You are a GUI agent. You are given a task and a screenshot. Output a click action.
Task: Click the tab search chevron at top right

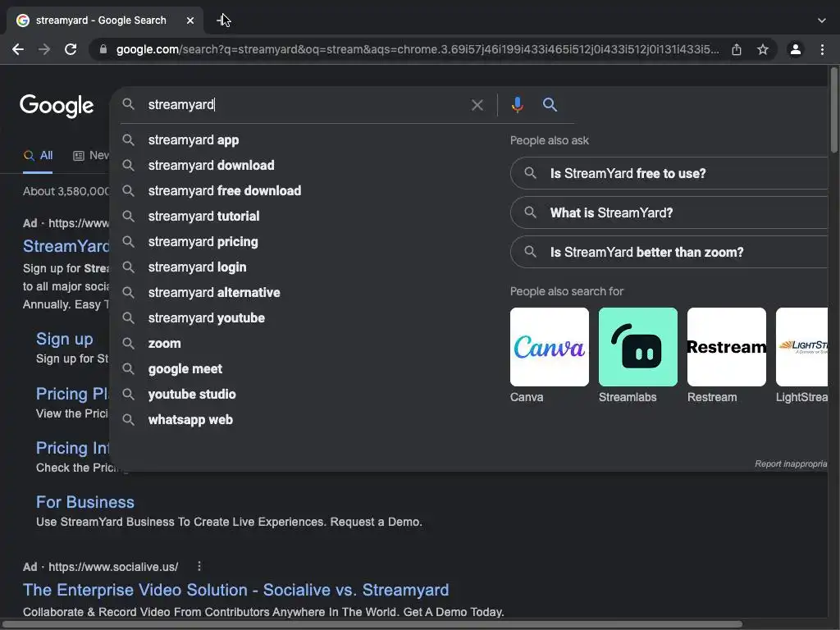822,21
